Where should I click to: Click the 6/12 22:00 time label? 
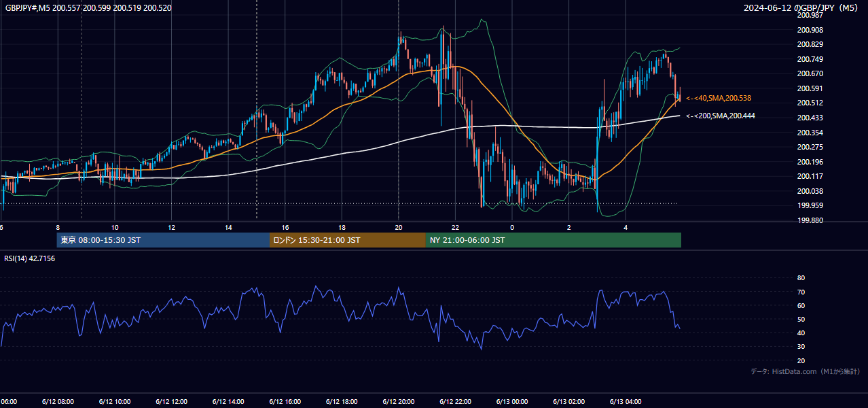coord(455,402)
